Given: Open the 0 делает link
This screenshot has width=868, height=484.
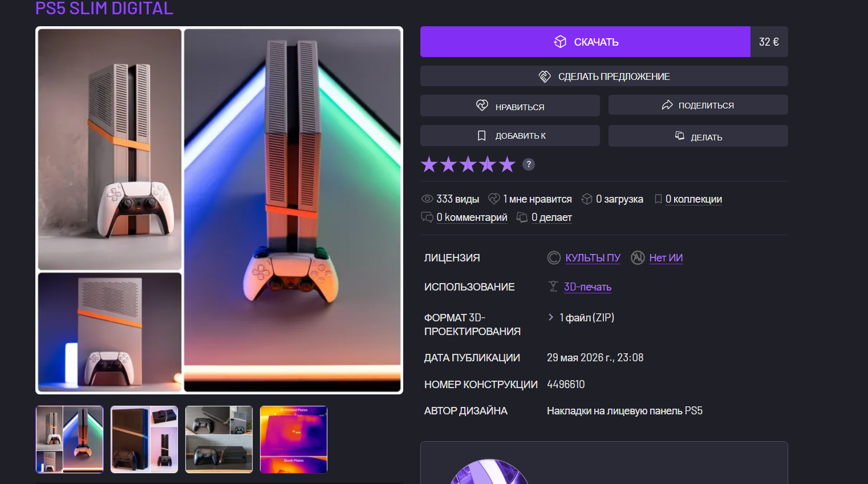Looking at the screenshot, I should click(551, 217).
